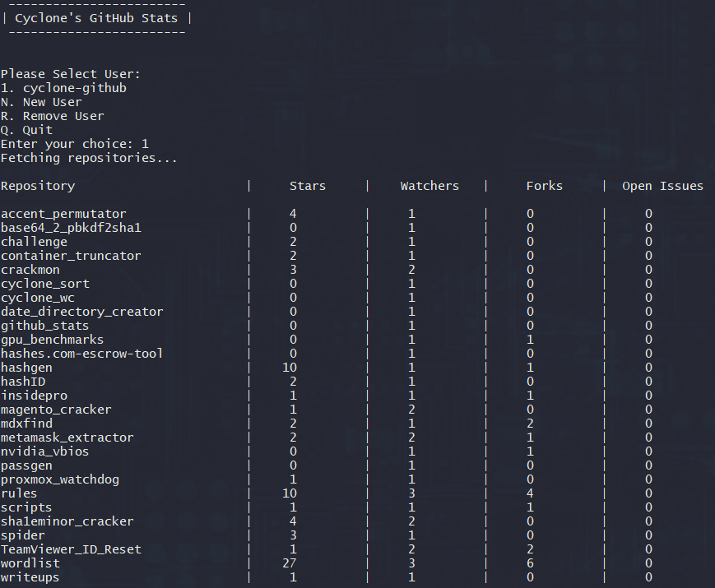Image resolution: width=715 pixels, height=588 pixels.
Task: Click the forks value 4 for rules
Action: tap(530, 493)
